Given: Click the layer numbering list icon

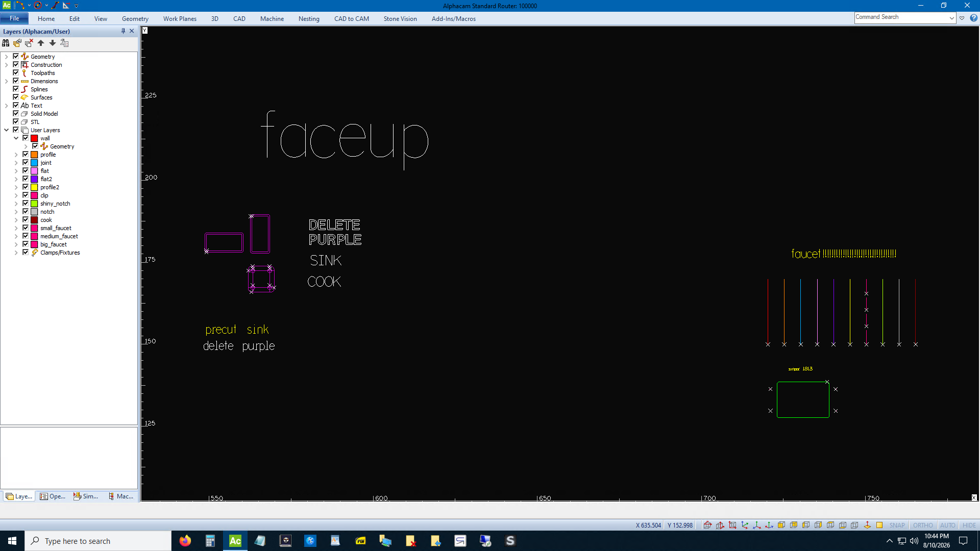Looking at the screenshot, I should pos(64,43).
